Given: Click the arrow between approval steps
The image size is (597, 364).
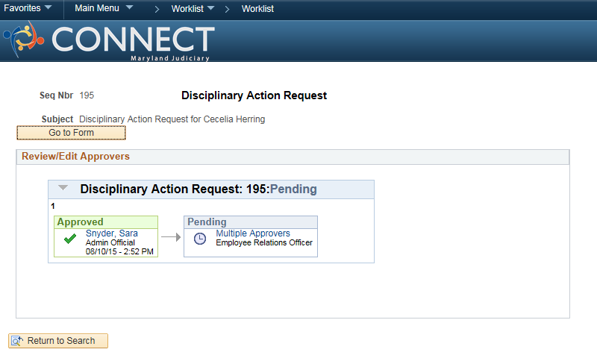Looking at the screenshot, I should click(171, 237).
